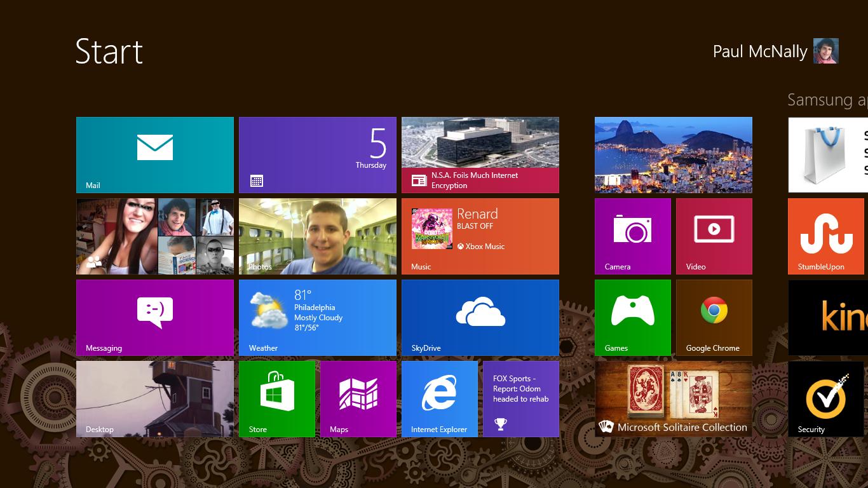This screenshot has width=868, height=488.
Task: Open the Rio cityscape travel tile
Action: pyautogui.click(x=674, y=155)
